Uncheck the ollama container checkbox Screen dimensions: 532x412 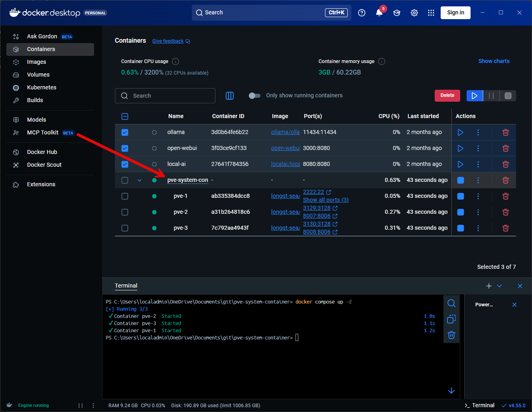tap(125, 132)
